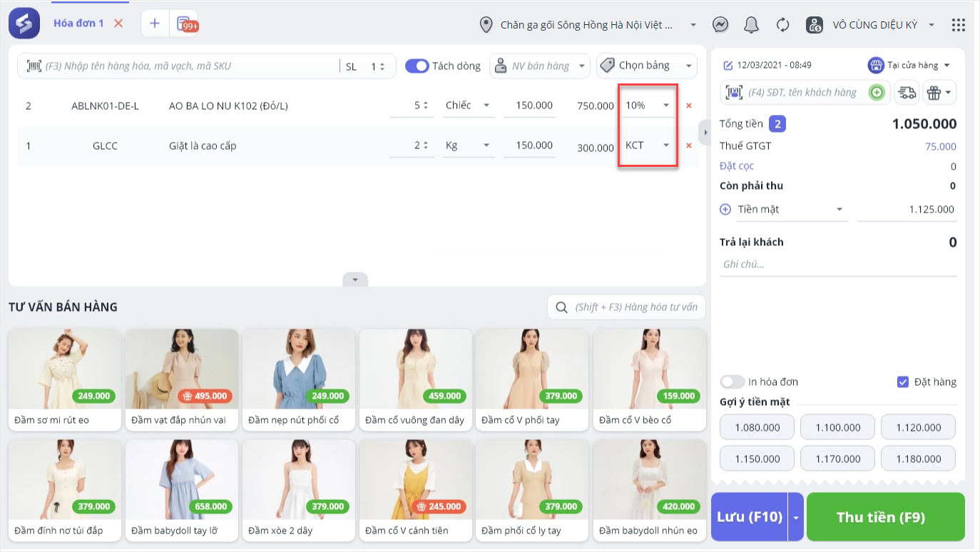The height and width of the screenshot is (552, 980).
Task: Click the notification bell icon
Action: [751, 25]
